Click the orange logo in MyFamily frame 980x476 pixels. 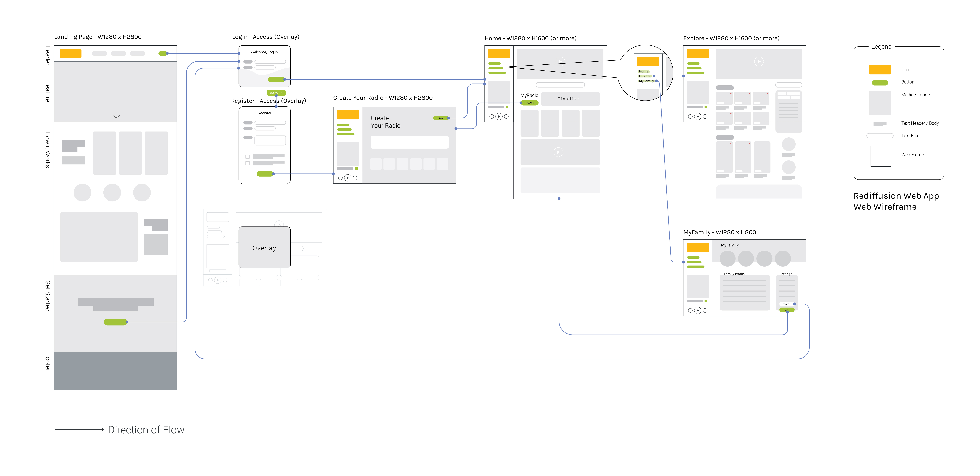click(698, 247)
